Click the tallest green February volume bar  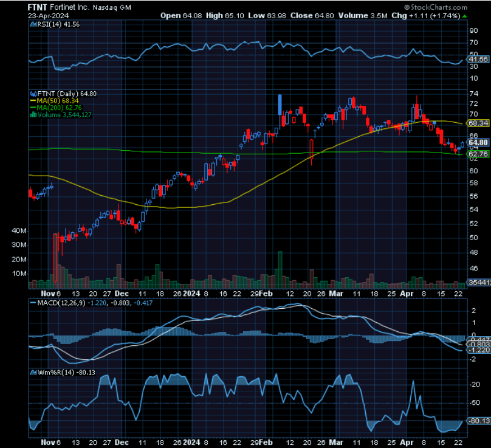coord(280,270)
